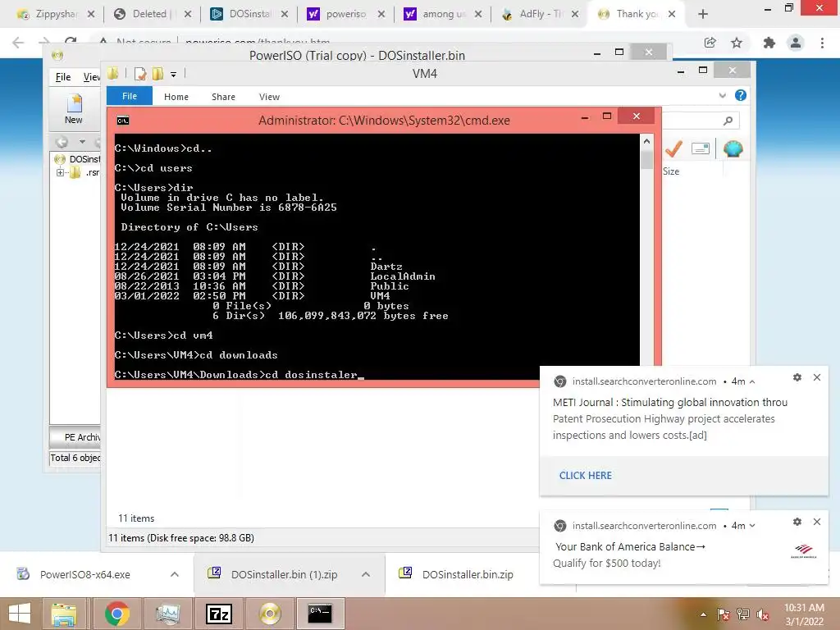Open settings gear of Bank of America notification

tap(797, 522)
